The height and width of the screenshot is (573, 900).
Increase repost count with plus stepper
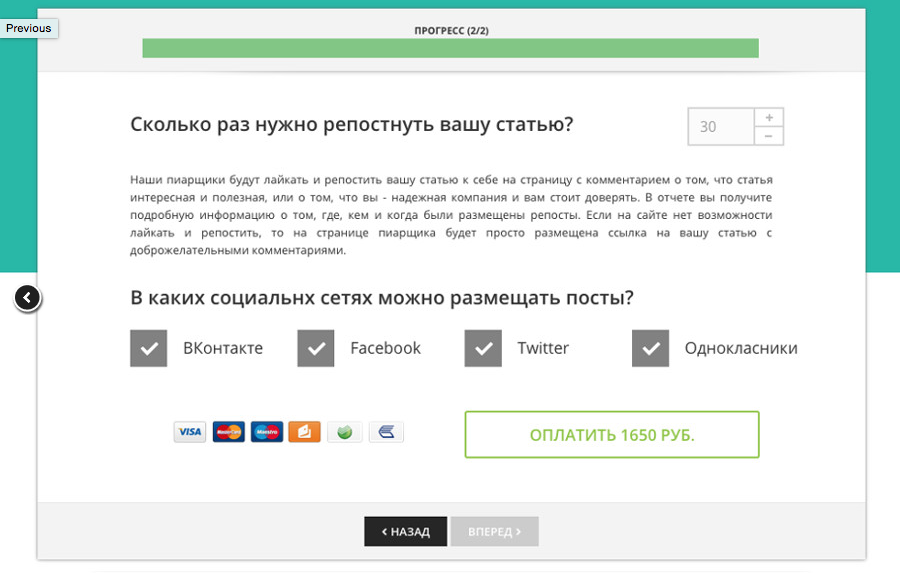click(x=768, y=117)
